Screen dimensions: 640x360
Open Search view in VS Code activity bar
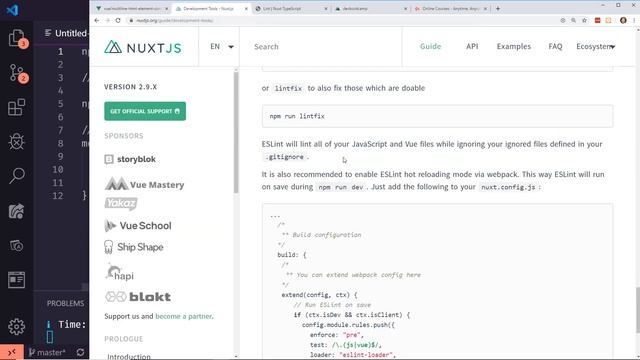point(17,176)
